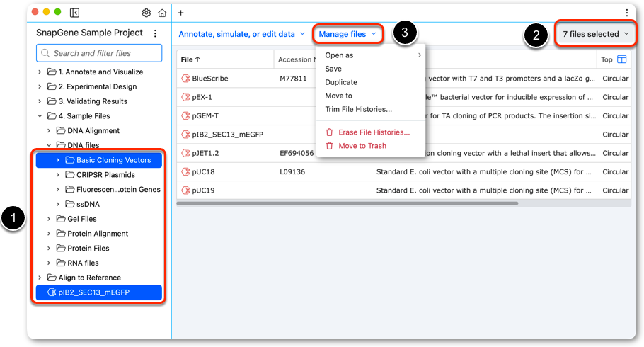Open the 7 files selected dropdown
Screen dimensions: 644x347
[x=596, y=34]
